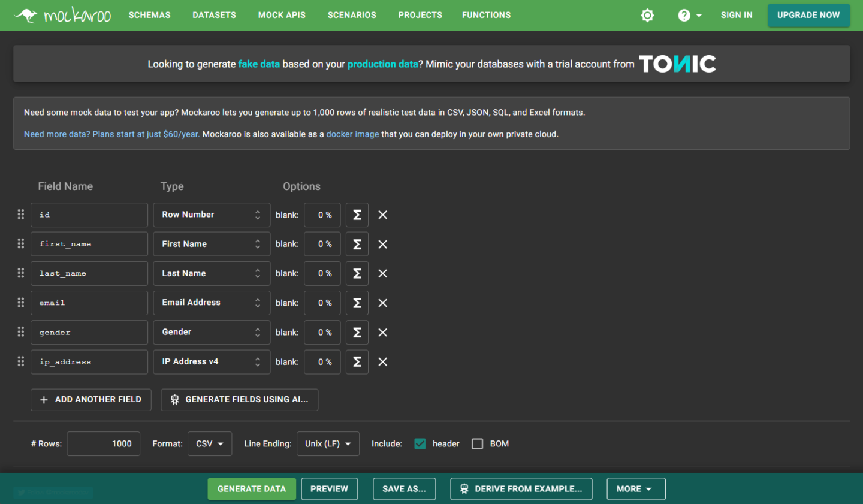Click the sigma formula icon for email

(x=357, y=303)
